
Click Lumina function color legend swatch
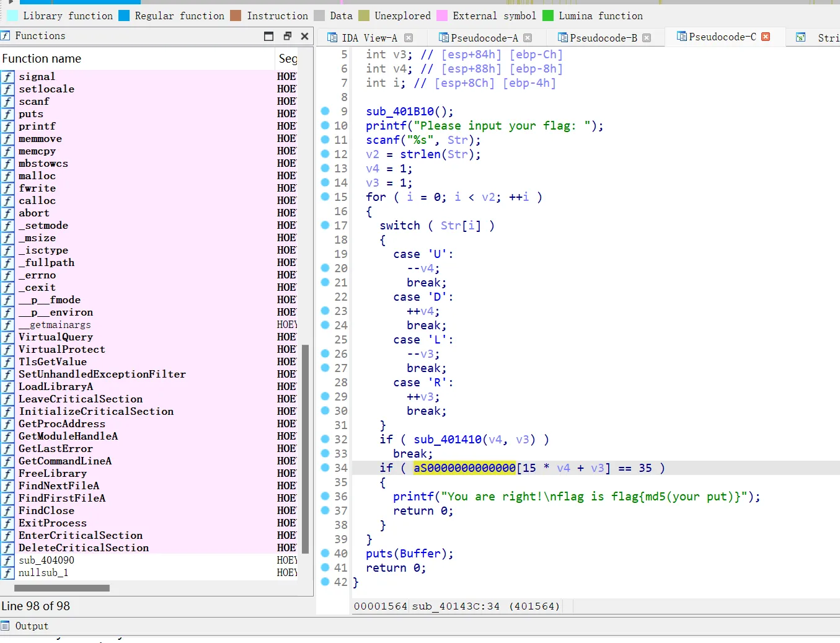[548, 16]
